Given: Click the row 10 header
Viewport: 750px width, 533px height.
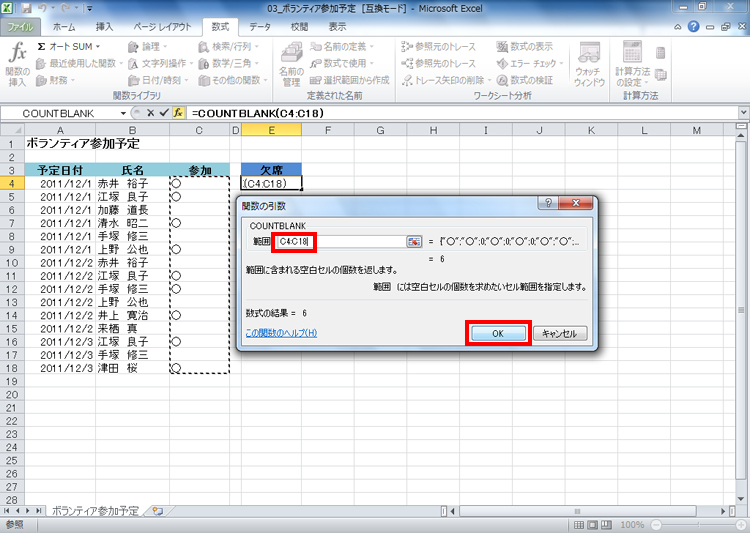Looking at the screenshot, I should (x=12, y=263).
